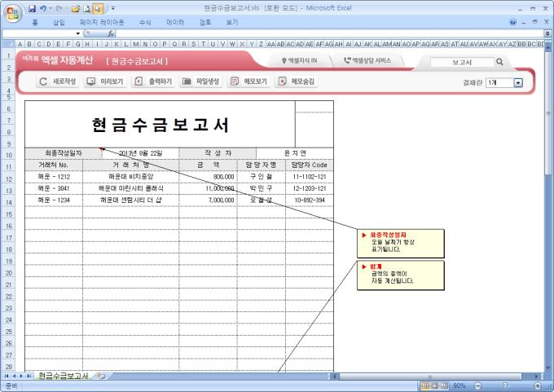Expand the formula bar chevron

[547, 33]
